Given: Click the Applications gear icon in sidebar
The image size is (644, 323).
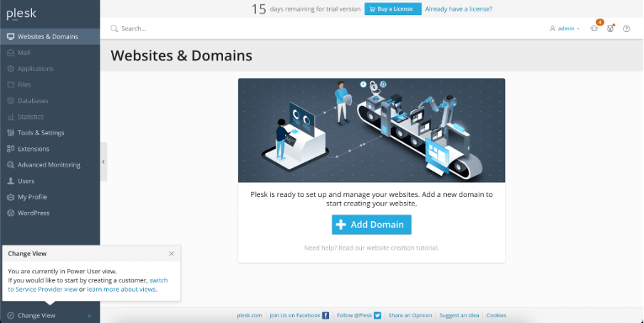Looking at the screenshot, I should click(x=11, y=68).
